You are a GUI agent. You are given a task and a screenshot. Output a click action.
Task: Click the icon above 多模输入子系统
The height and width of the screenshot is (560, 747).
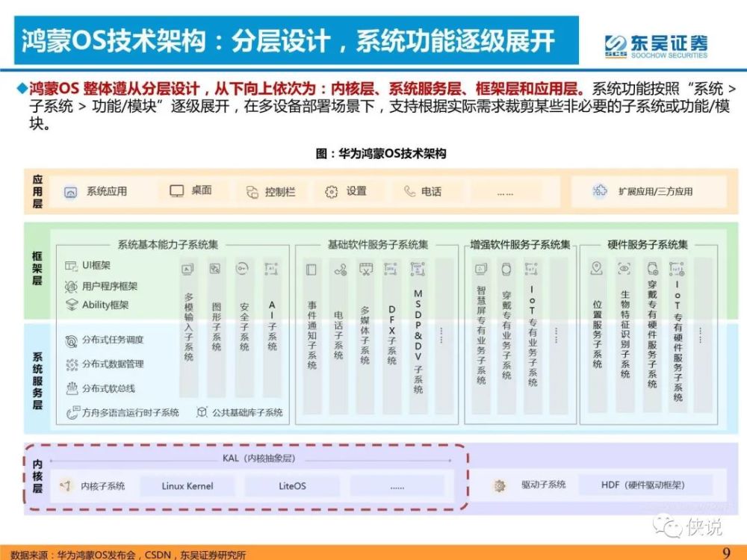187,270
